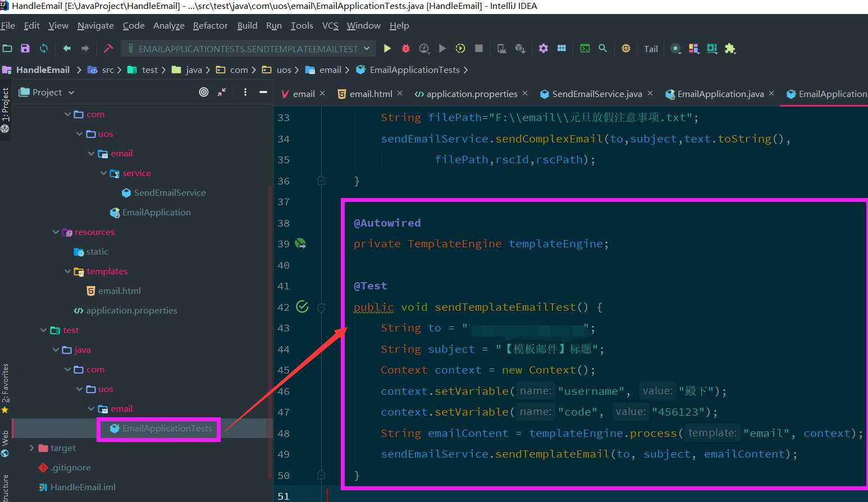Collapse the service package

point(103,173)
